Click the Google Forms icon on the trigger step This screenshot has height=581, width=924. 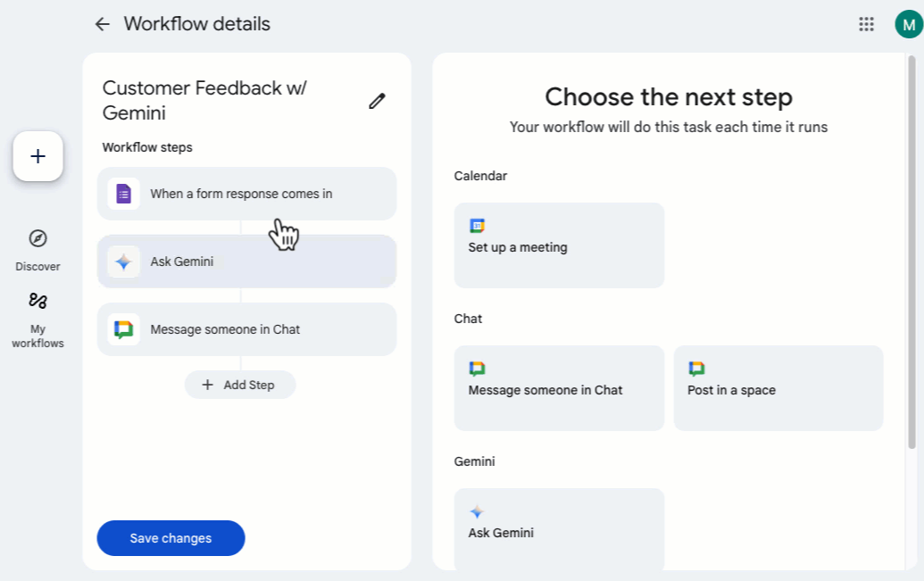(124, 194)
